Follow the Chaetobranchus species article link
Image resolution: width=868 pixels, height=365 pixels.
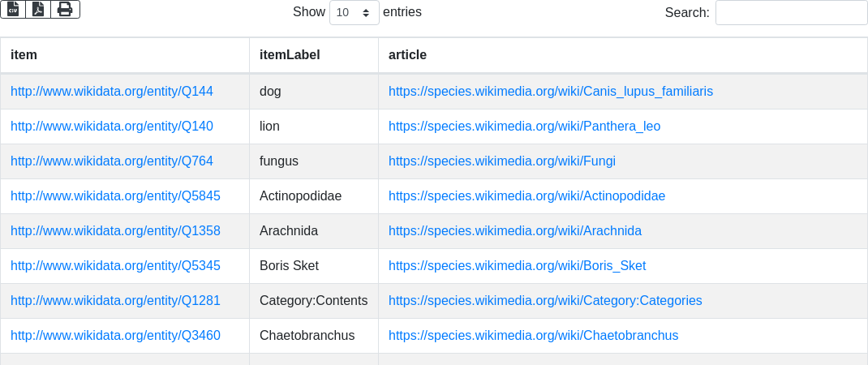[x=533, y=336]
